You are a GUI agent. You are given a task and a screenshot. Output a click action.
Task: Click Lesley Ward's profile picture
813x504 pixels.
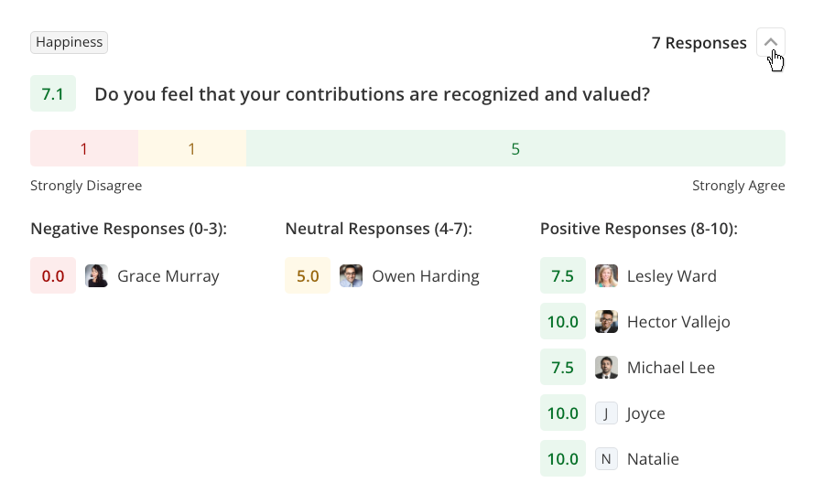[x=606, y=276]
